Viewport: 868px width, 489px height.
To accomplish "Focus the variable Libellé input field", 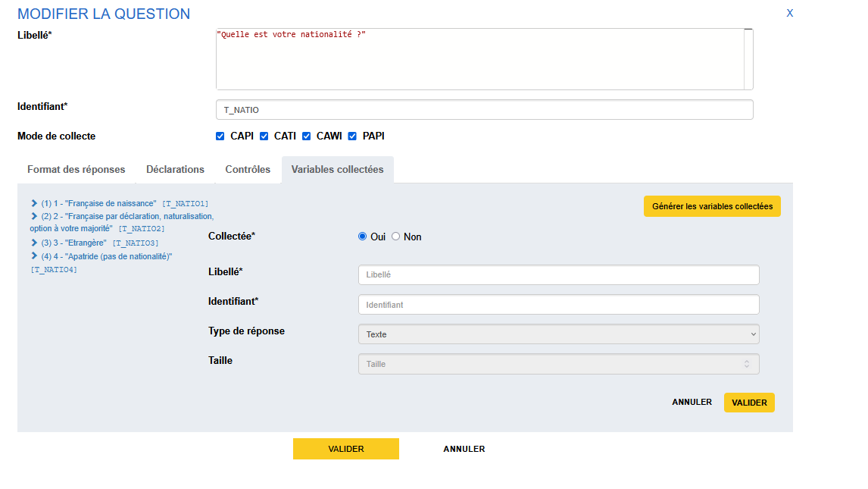I will point(558,274).
